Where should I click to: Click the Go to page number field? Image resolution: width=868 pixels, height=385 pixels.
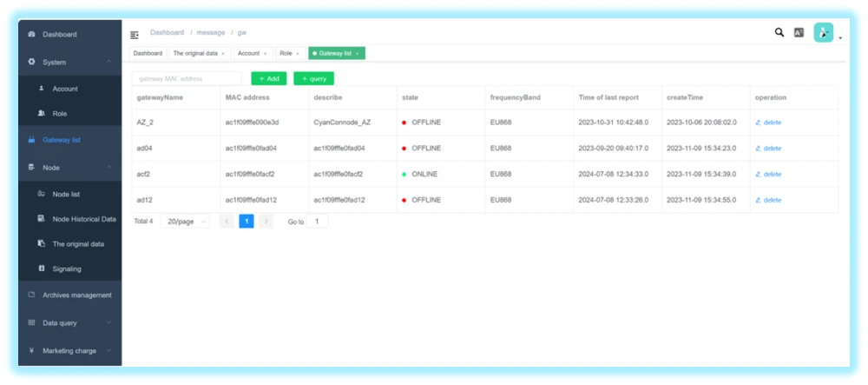point(317,222)
